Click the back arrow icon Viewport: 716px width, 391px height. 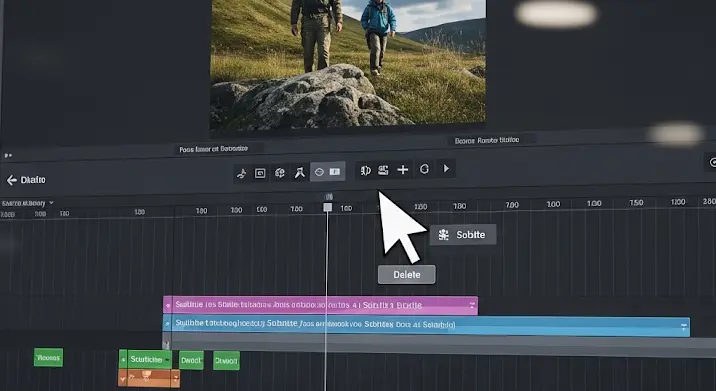11,180
